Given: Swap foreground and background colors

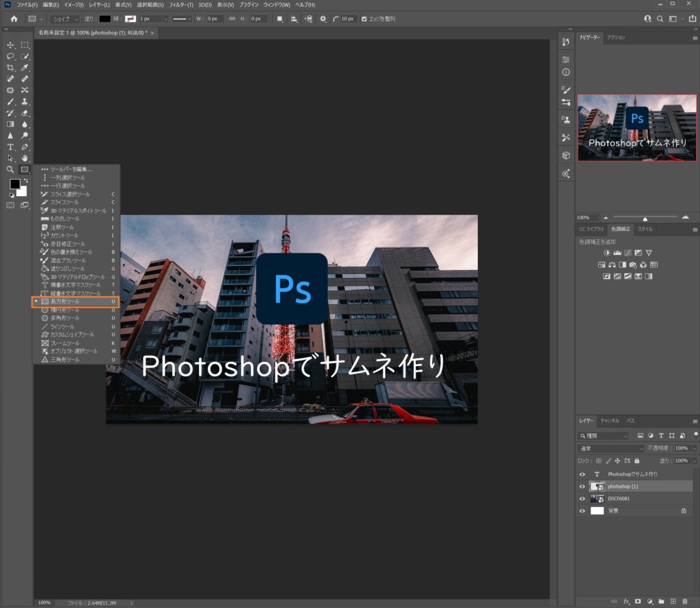Looking at the screenshot, I should pyautogui.click(x=25, y=180).
